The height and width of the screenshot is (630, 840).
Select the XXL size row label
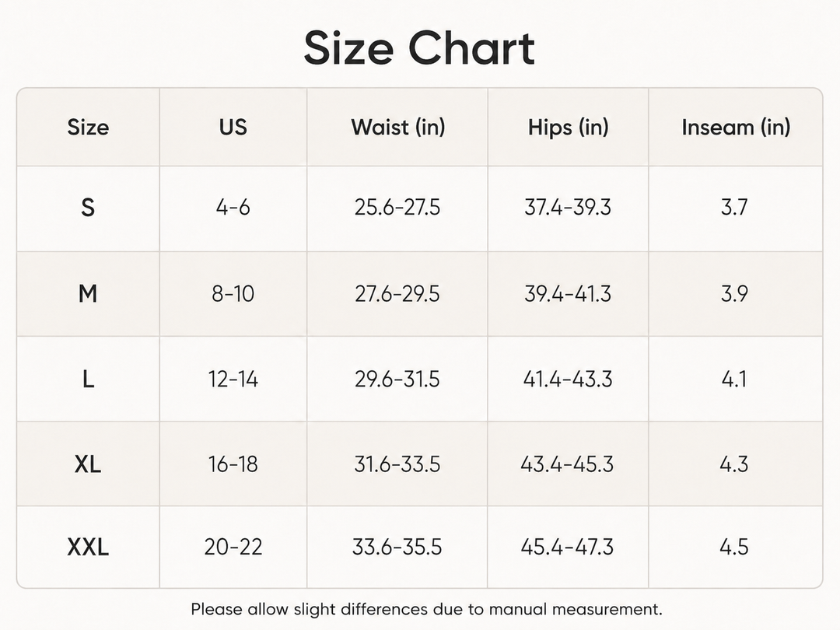coord(88,547)
